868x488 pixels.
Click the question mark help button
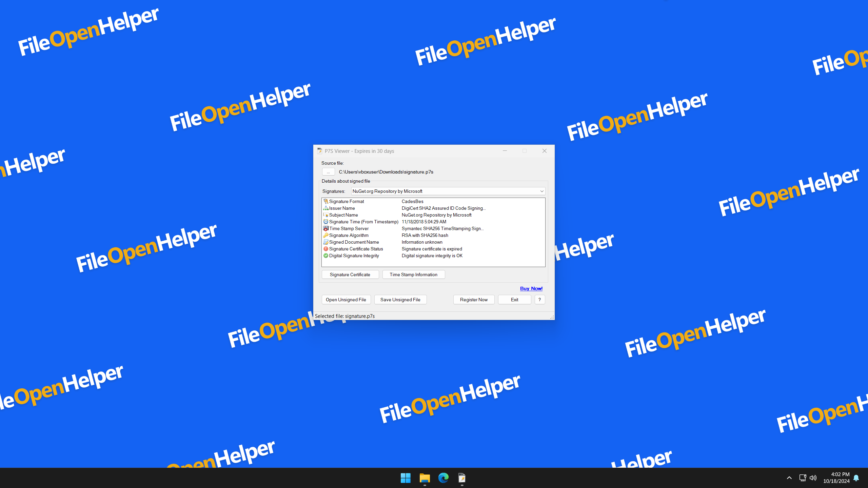coord(539,300)
